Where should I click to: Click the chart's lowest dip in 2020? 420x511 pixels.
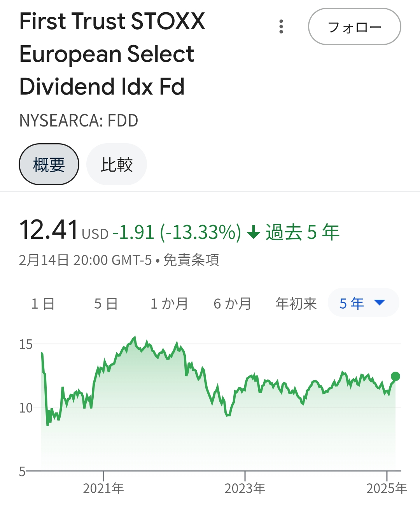point(47,425)
